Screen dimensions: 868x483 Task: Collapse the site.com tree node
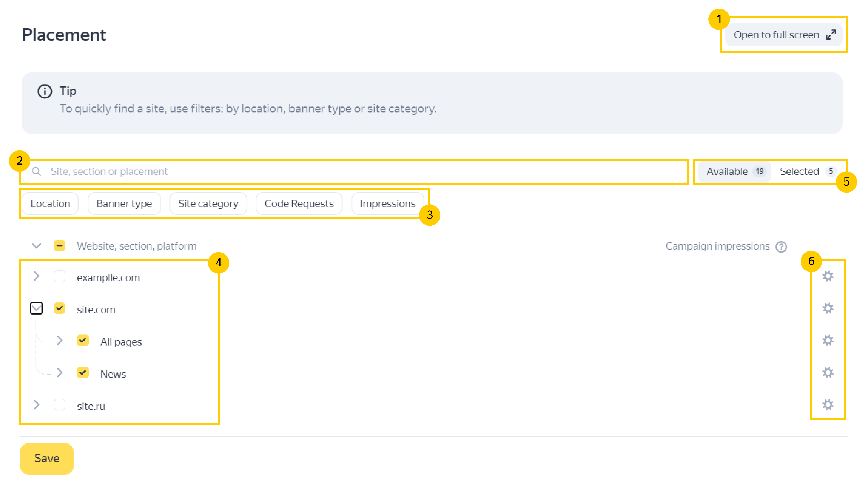tap(36, 308)
